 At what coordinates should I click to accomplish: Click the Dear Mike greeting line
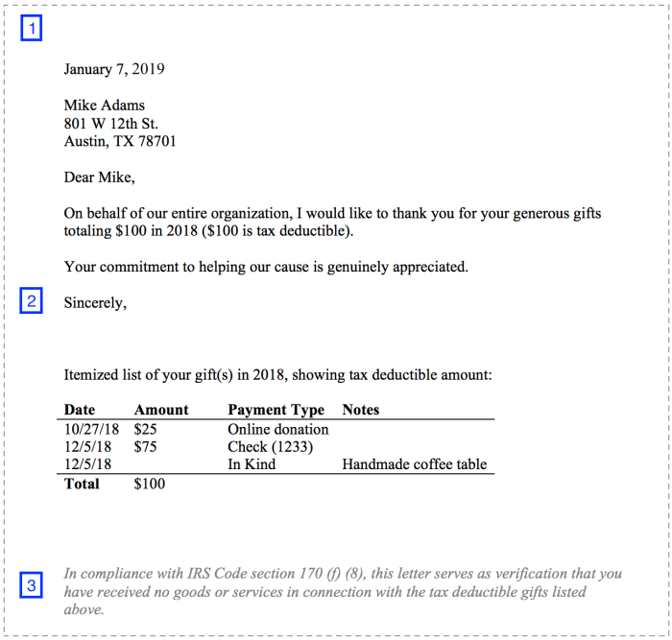(x=99, y=178)
